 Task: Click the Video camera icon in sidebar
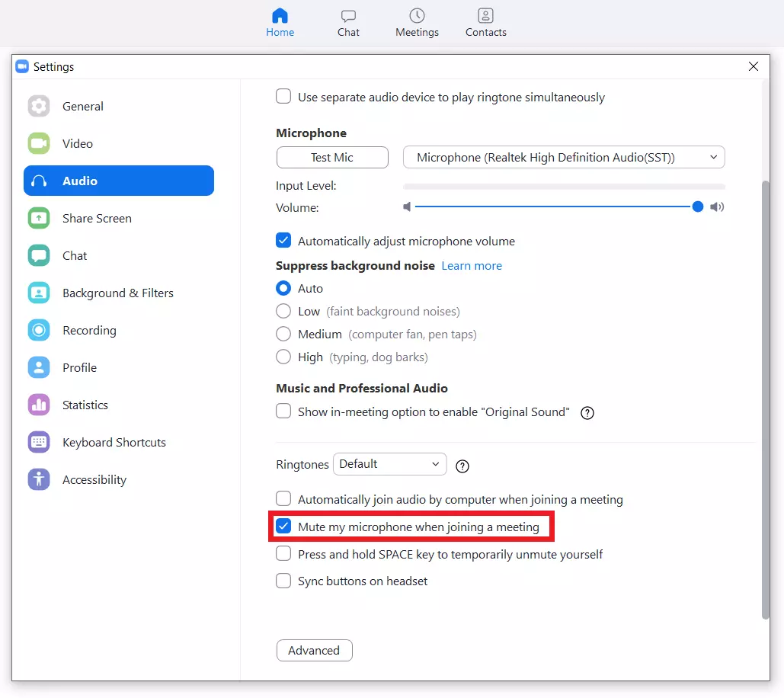(39, 143)
